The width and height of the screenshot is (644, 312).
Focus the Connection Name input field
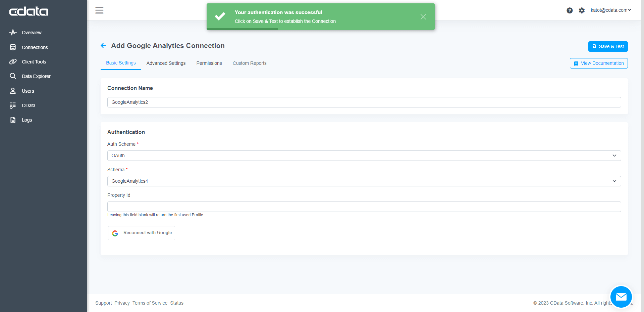click(364, 102)
